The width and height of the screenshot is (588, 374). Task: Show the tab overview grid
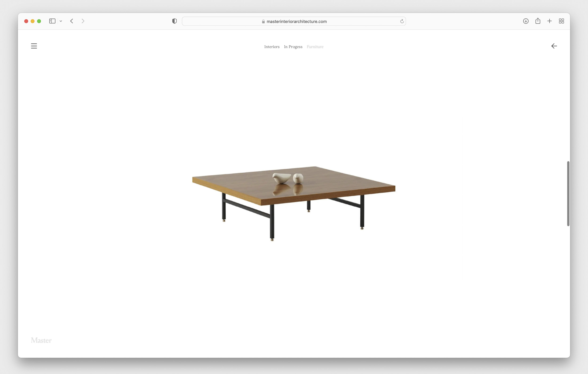(x=561, y=21)
